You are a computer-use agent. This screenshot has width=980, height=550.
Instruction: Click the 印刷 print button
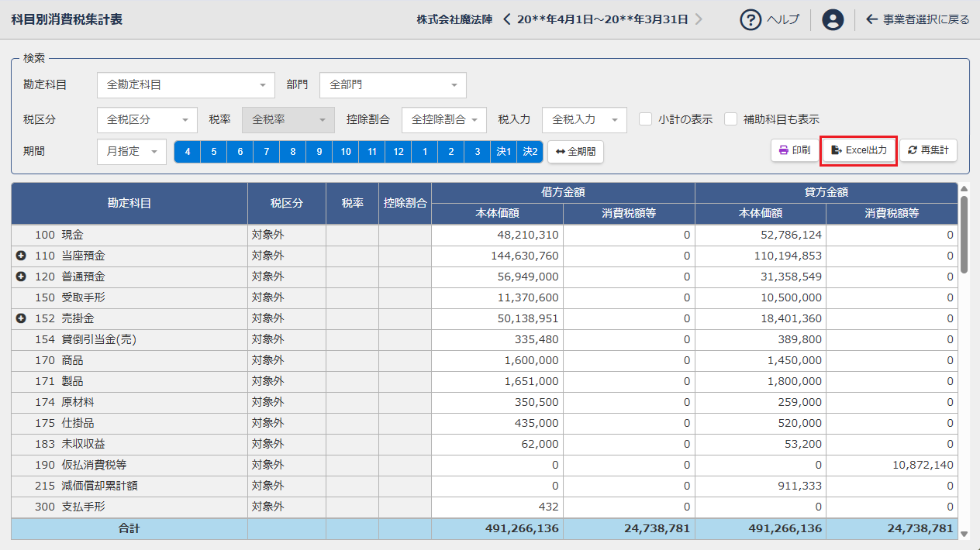tap(795, 150)
